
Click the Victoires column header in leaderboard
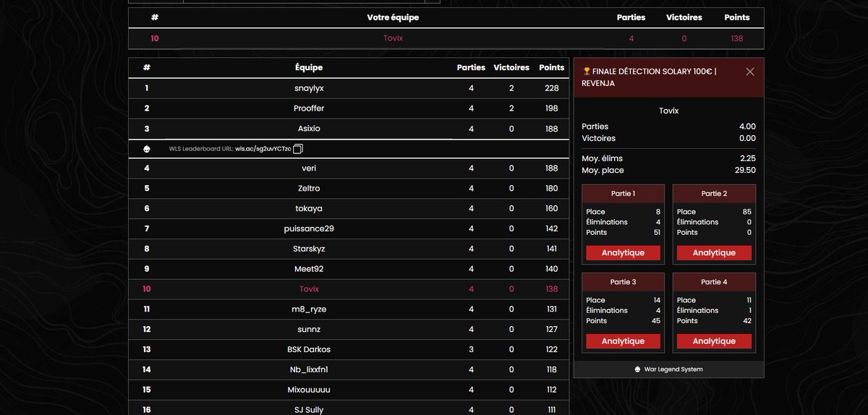point(511,68)
